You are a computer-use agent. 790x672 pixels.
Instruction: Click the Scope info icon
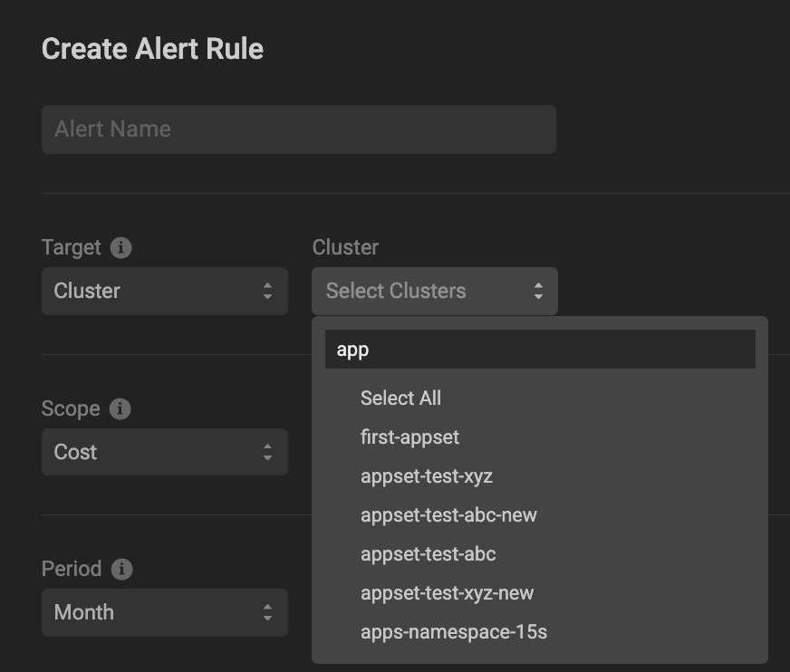[x=120, y=408]
